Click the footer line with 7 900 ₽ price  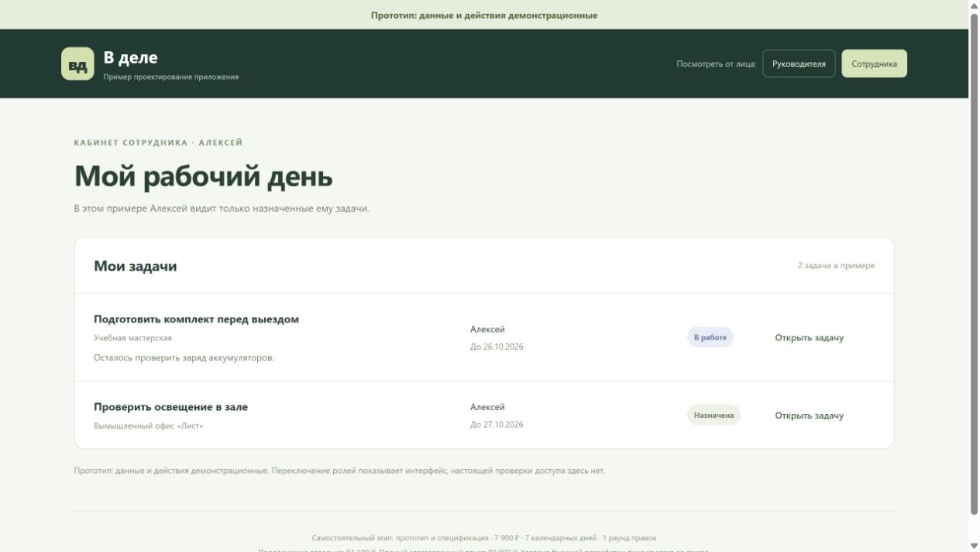[x=484, y=537]
